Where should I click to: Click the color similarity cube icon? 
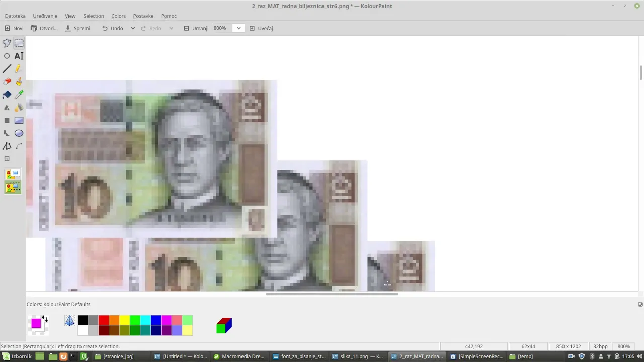tap(224, 325)
